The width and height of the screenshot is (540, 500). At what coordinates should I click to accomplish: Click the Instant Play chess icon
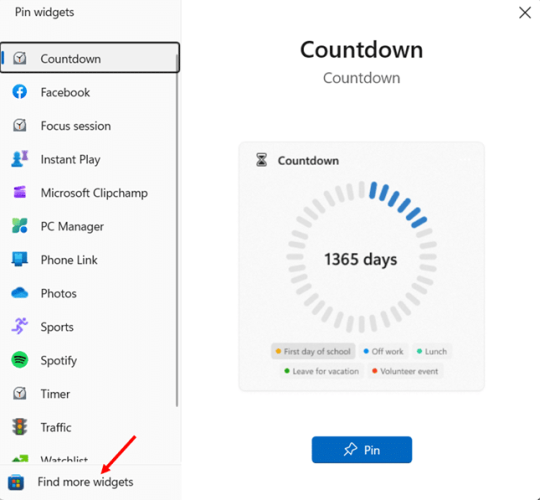point(20,159)
